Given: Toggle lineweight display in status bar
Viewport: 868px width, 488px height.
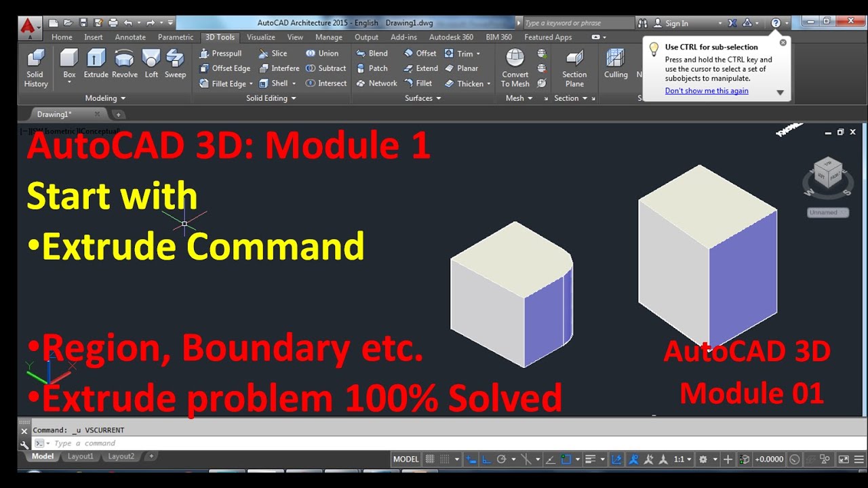Looking at the screenshot, I should pyautogui.click(x=590, y=459).
